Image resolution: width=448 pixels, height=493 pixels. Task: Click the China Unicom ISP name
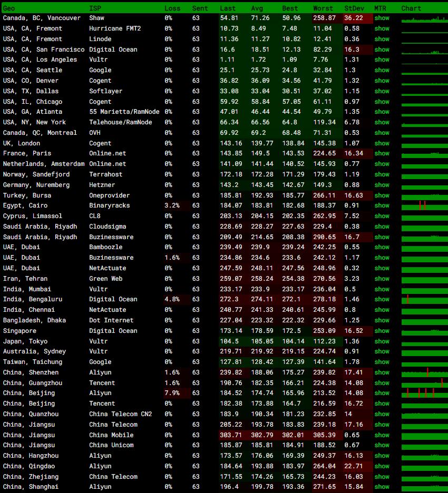[x=111, y=445]
